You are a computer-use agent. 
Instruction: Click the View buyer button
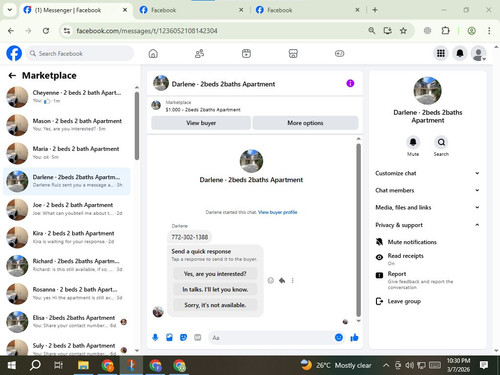201,123
